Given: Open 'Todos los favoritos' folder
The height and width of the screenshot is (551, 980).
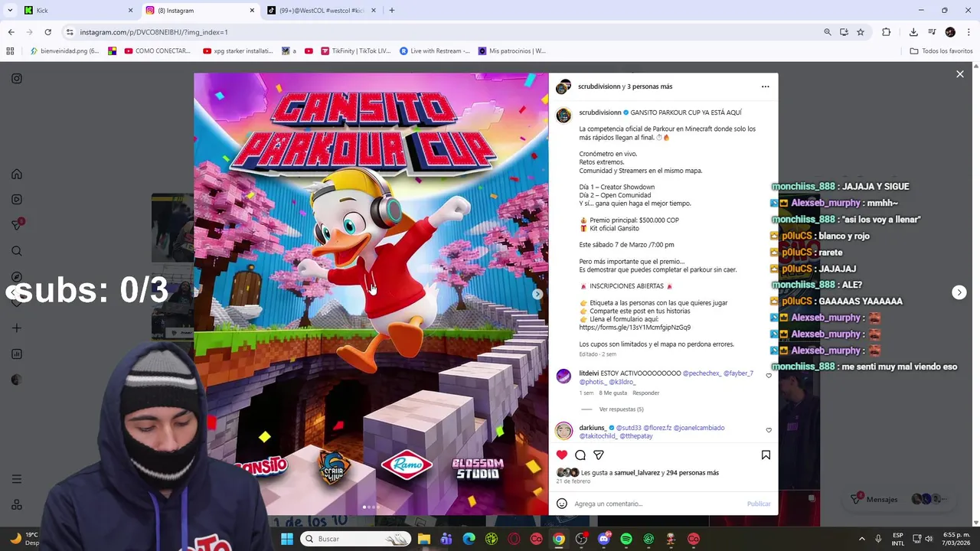Looking at the screenshot, I should pyautogui.click(x=941, y=51).
